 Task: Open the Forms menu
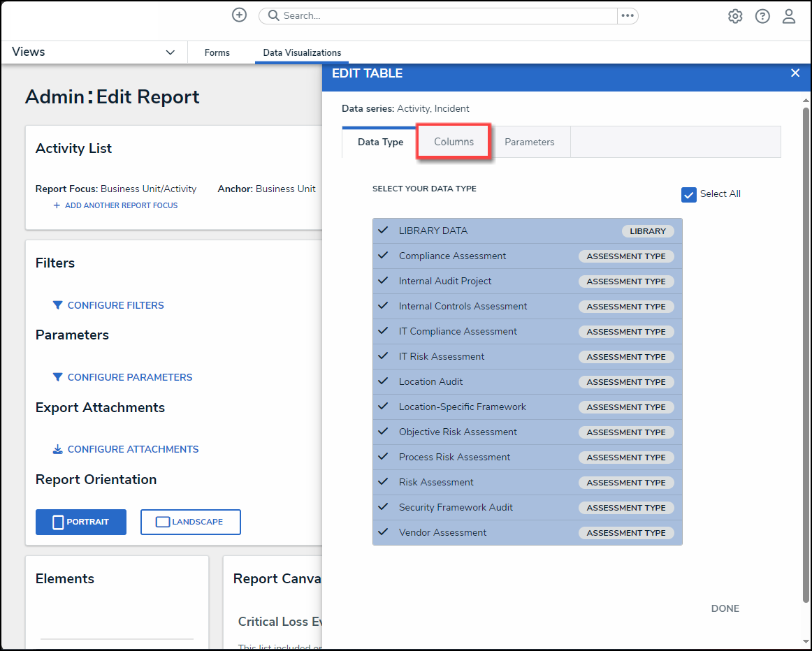217,52
